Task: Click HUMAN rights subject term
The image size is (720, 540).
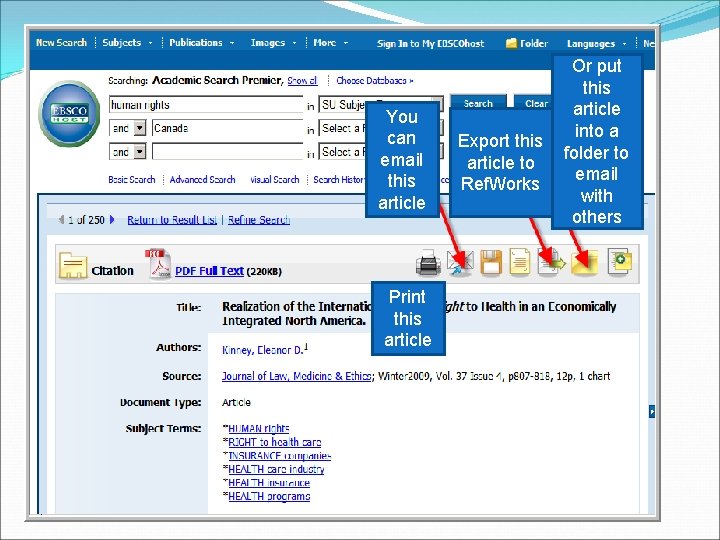Action: pyautogui.click(x=259, y=428)
